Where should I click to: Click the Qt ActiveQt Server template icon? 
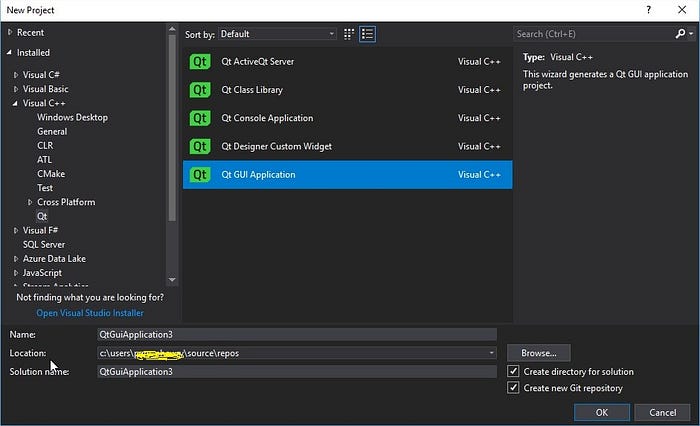click(x=200, y=61)
